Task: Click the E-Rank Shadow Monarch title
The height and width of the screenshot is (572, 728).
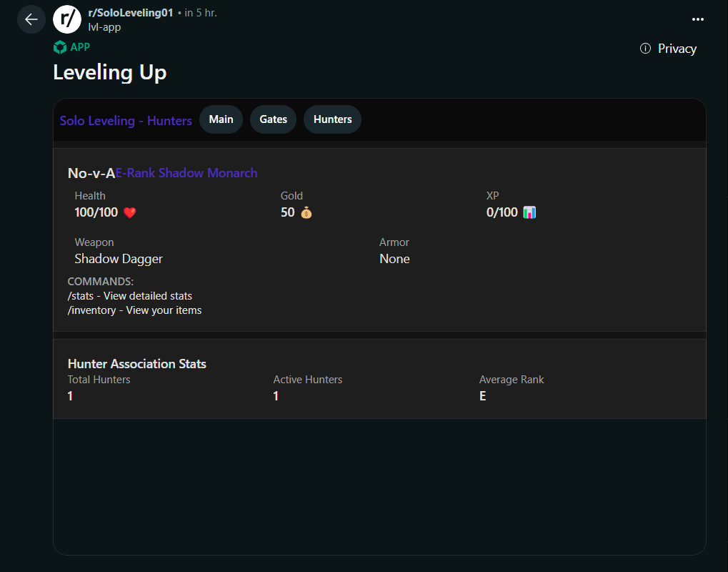Action: [186, 173]
